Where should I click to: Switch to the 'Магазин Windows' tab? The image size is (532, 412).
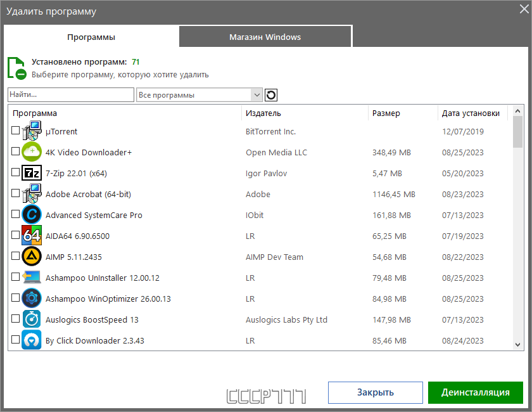point(265,37)
